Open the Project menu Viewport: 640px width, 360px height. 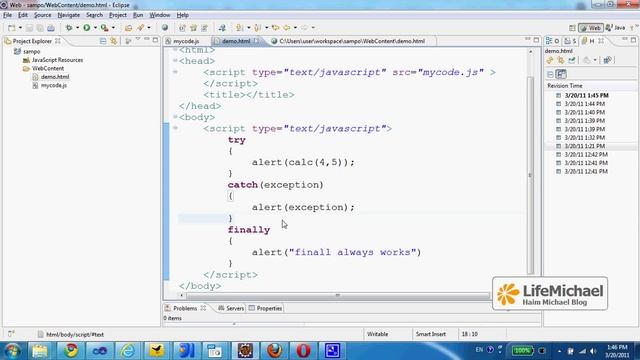118,15
